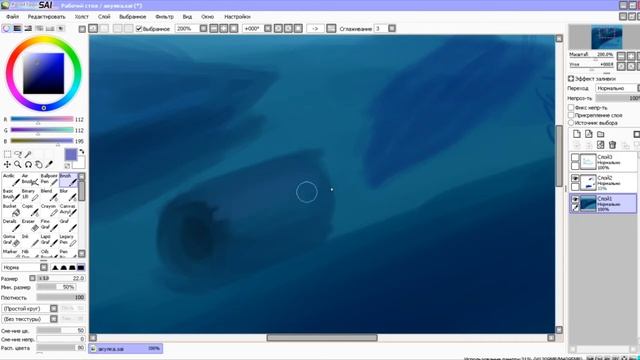640x360 pixels.
Task: Toggle the HSV sliders panel icon
Action: point(28,28)
